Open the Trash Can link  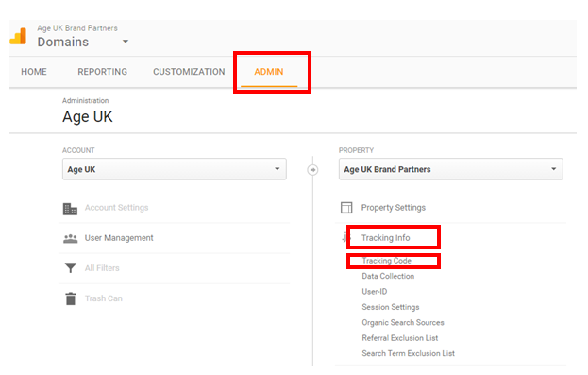[104, 298]
